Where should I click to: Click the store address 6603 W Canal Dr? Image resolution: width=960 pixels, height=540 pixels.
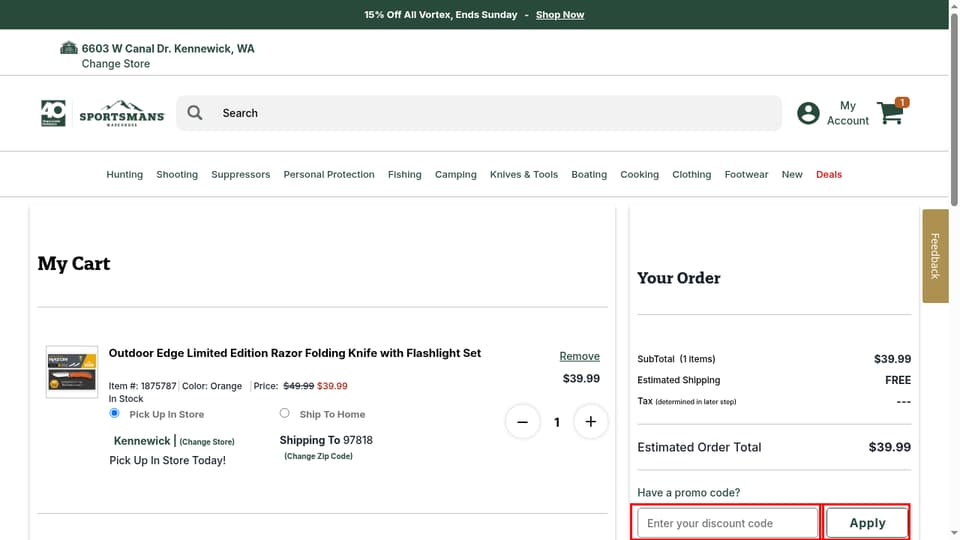[168, 48]
